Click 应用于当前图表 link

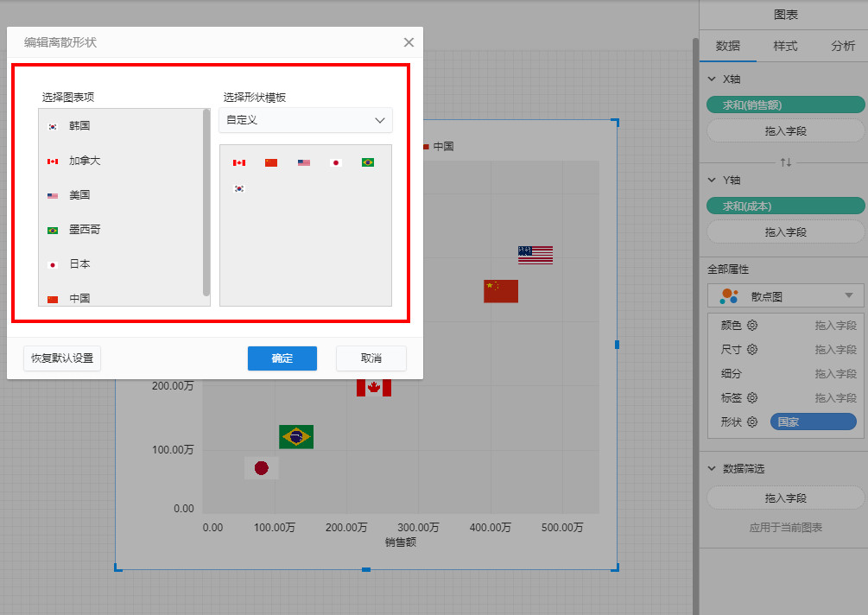point(785,528)
